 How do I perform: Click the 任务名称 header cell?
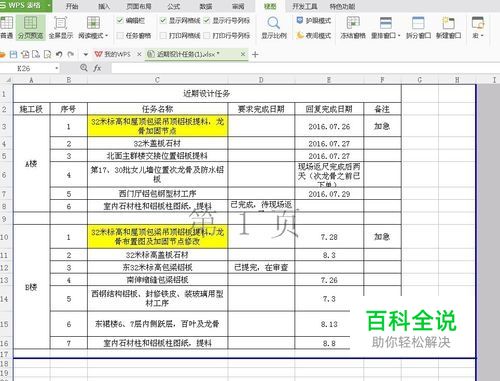157,109
